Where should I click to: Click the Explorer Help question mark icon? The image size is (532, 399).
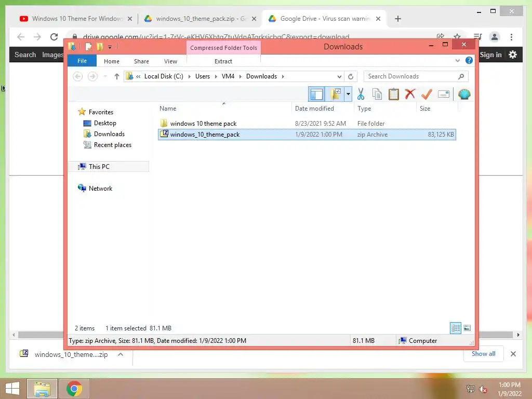(469, 60)
